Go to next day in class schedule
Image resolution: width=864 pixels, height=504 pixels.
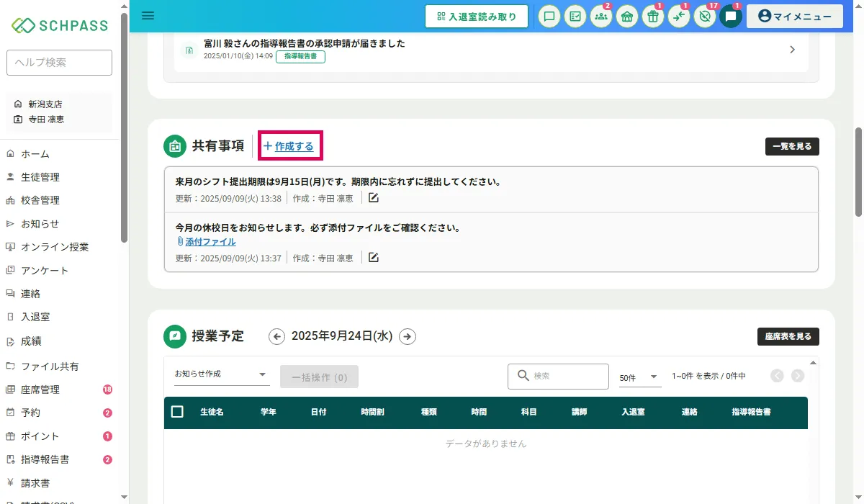(408, 336)
